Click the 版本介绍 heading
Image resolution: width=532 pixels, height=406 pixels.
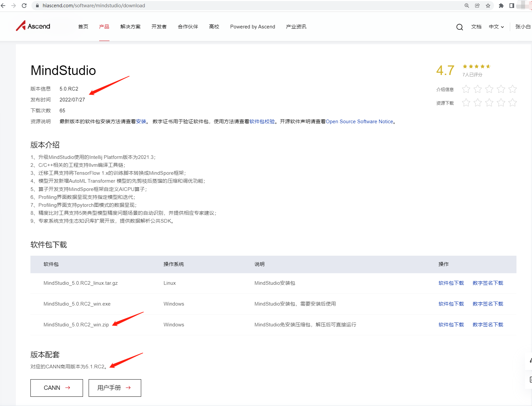tap(45, 145)
